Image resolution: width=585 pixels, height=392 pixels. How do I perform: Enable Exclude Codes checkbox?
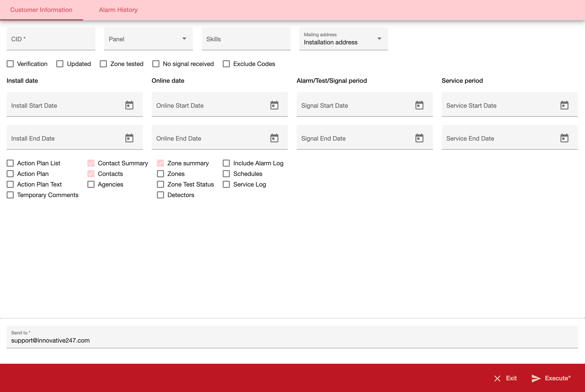(226, 64)
